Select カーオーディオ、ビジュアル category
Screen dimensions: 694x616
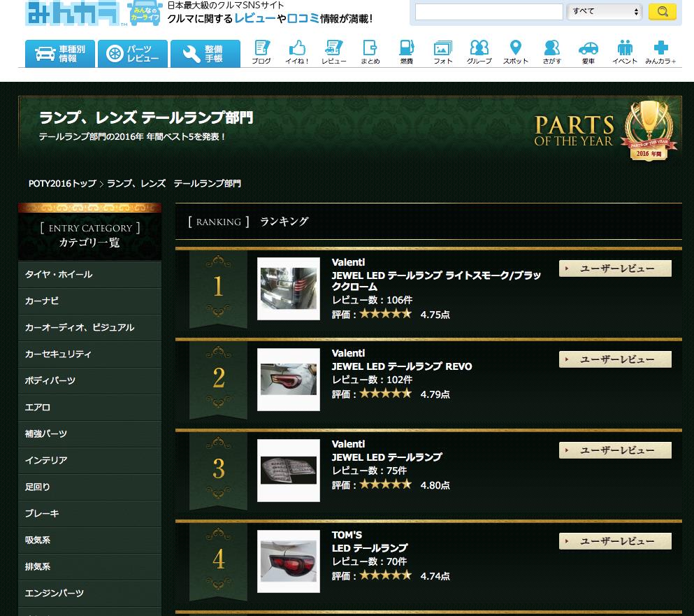click(x=90, y=328)
